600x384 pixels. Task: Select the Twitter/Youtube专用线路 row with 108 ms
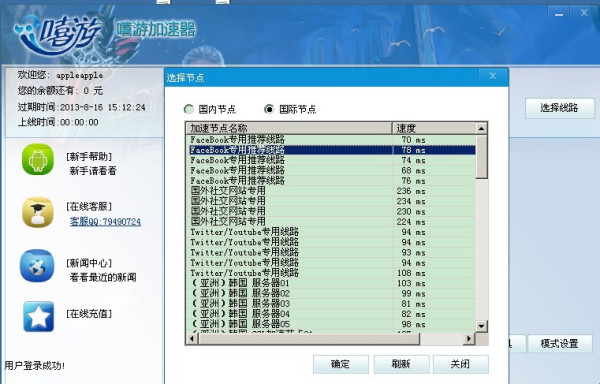331,273
